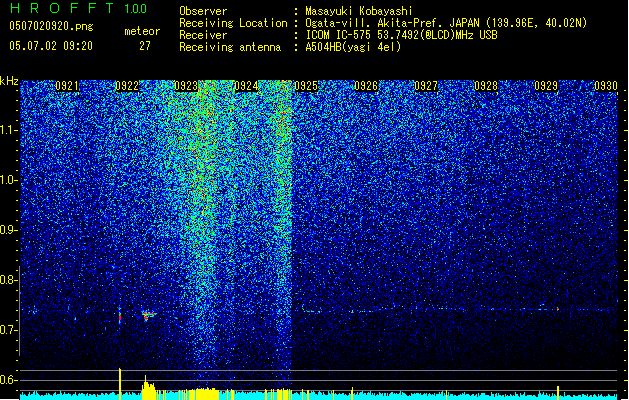Click the 0928 time marker
The image size is (629, 400).
tap(486, 86)
